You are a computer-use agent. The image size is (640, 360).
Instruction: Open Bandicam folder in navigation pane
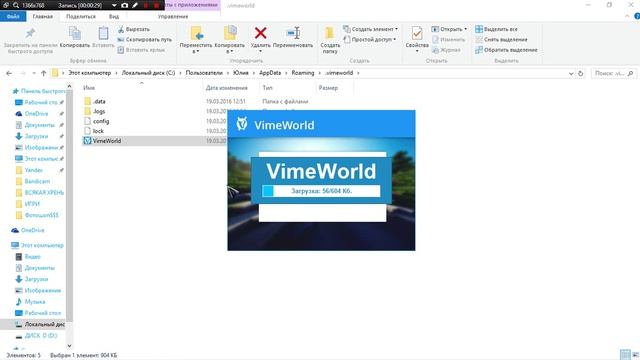tap(37, 181)
